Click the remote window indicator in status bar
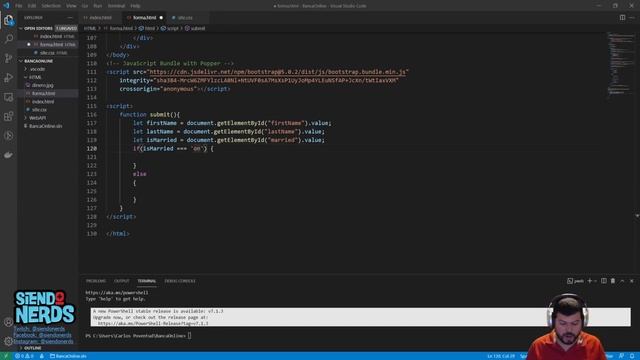 point(6,356)
